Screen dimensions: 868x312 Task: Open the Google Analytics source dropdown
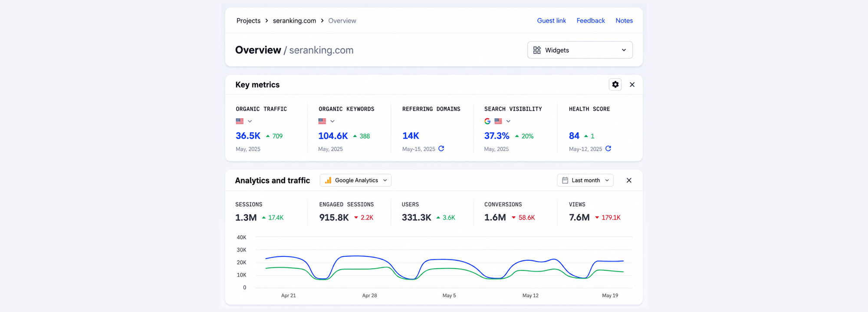click(x=355, y=180)
